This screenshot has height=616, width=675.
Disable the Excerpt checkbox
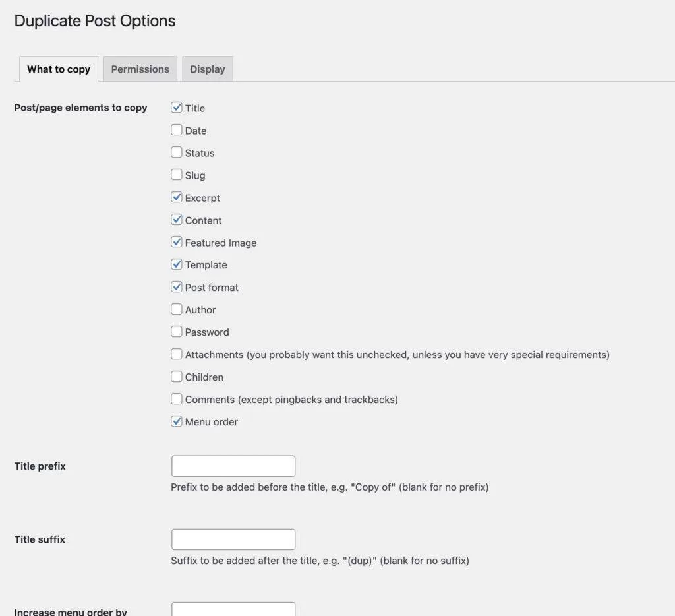click(177, 197)
